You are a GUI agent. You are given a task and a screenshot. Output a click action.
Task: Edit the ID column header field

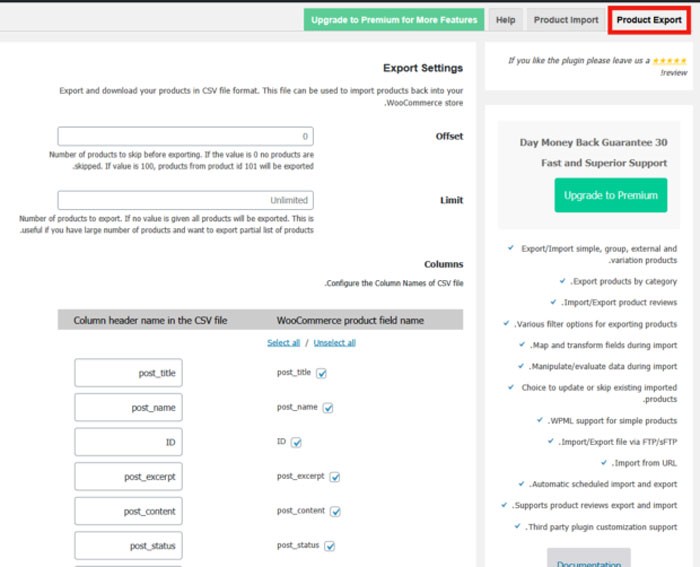[129, 442]
